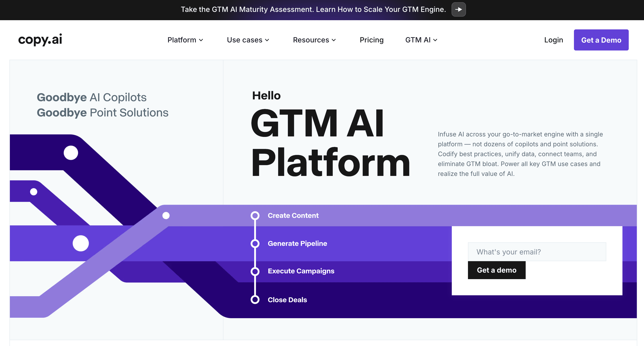Focus the What's your email field
Viewport: 644px width, 346px height.
pos(537,252)
